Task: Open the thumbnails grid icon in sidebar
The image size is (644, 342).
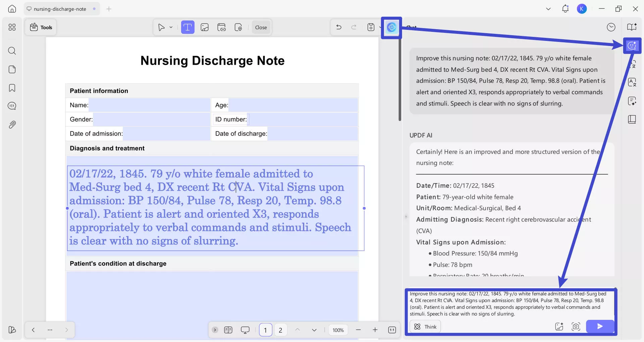Action: (12, 27)
